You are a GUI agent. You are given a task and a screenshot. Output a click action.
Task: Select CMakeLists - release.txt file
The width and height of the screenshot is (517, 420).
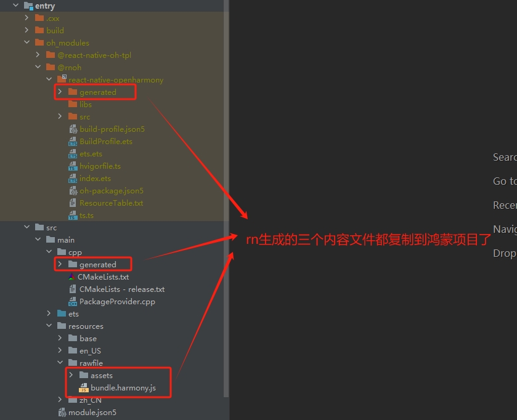click(121, 289)
